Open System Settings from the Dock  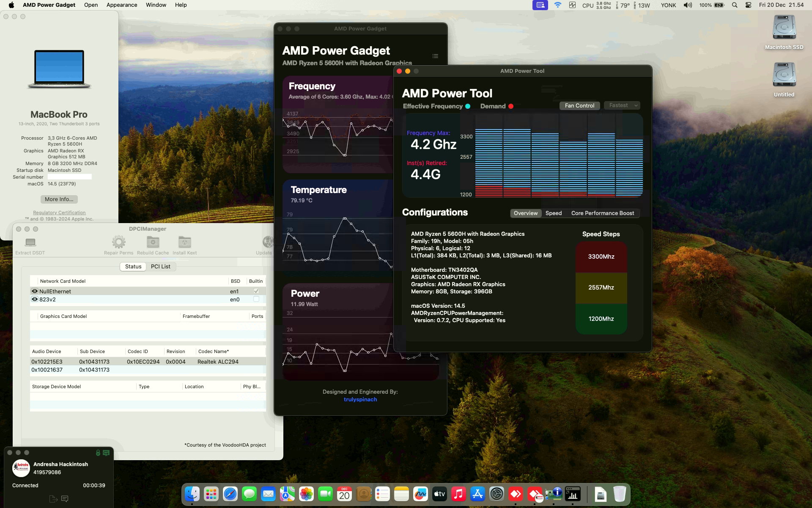click(497, 494)
